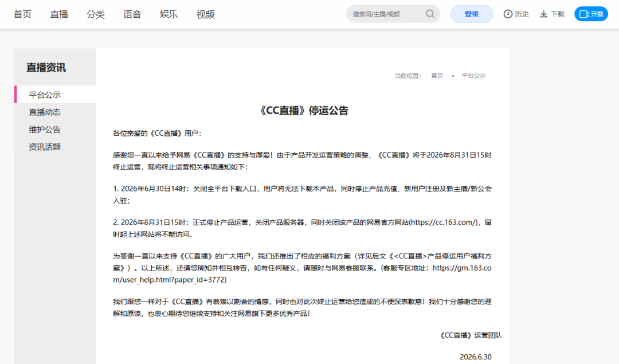619x364 pixels.
Task: Select 平台公示 in sidebar
Action: click(x=55, y=95)
